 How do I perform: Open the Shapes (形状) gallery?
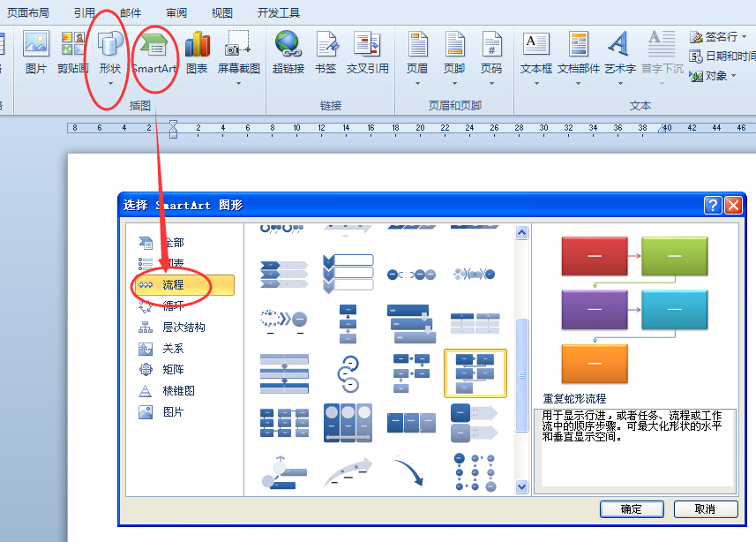point(110,58)
